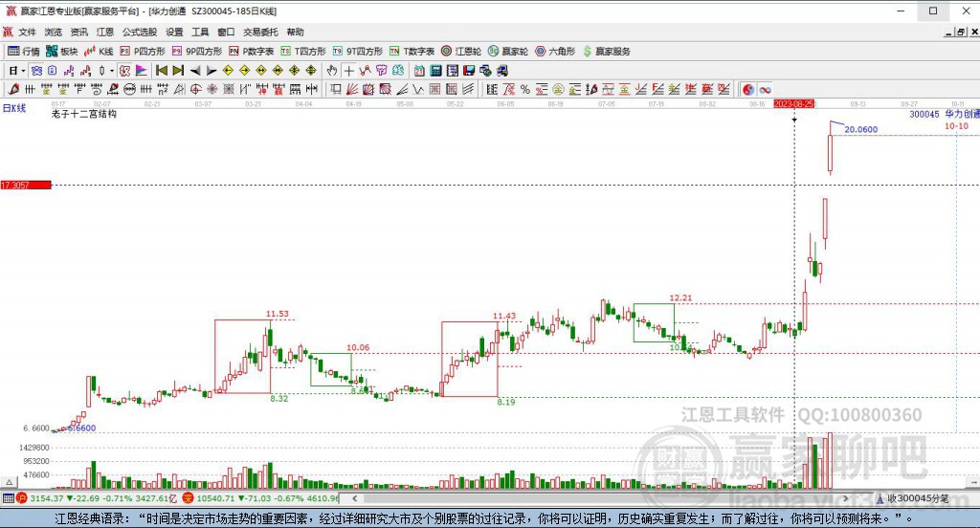Click the 17.3057 red price tag
The width and height of the screenshot is (980, 528).
click(x=26, y=185)
